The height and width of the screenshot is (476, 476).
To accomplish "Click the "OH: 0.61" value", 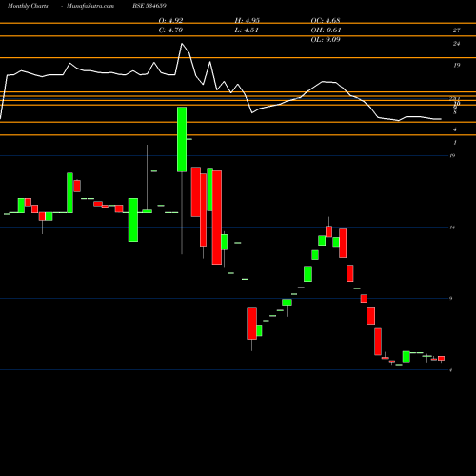I will pyautogui.click(x=326, y=30).
